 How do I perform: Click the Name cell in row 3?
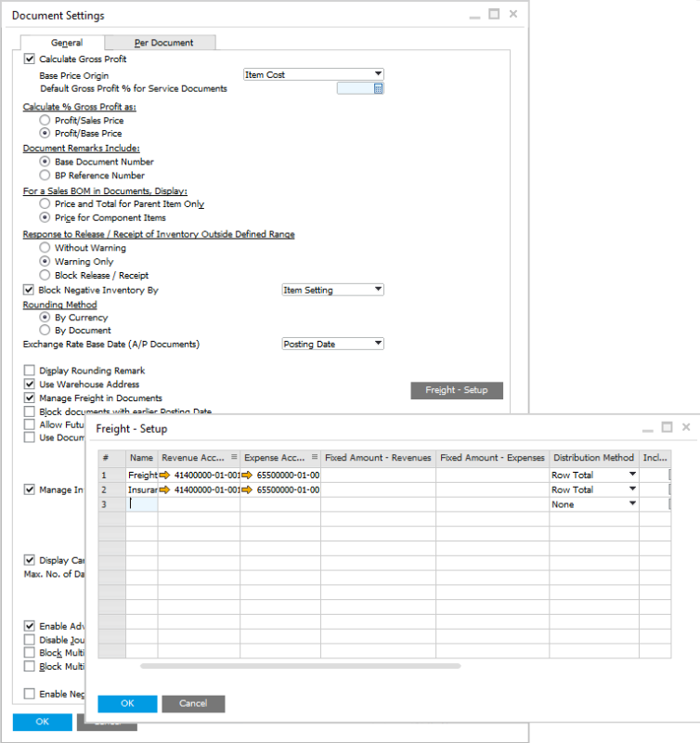click(141, 504)
